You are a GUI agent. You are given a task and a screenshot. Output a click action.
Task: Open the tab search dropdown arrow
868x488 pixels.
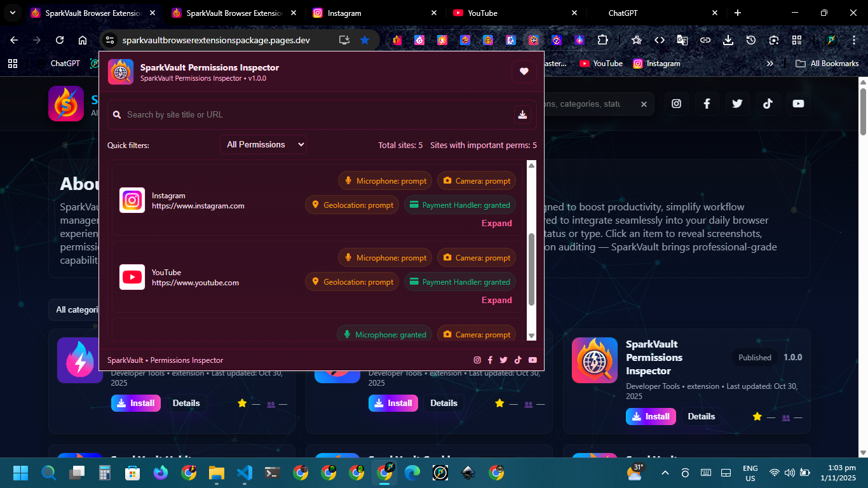pos(12,13)
